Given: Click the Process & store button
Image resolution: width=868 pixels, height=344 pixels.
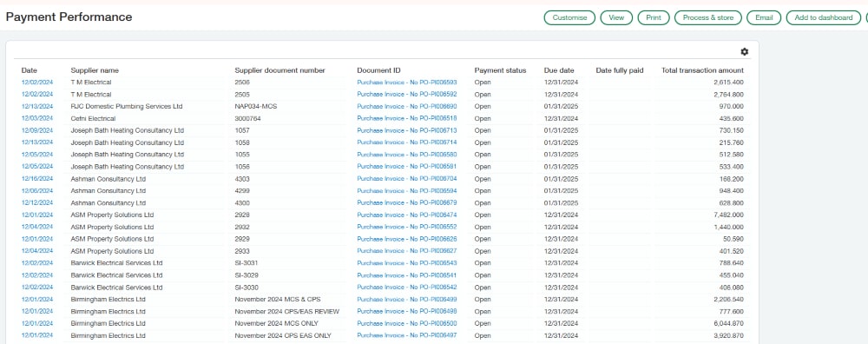Looking at the screenshot, I should 708,17.
